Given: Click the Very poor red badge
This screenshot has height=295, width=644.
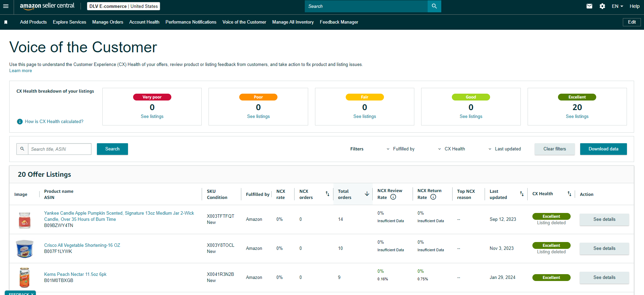Looking at the screenshot, I should (x=152, y=97).
